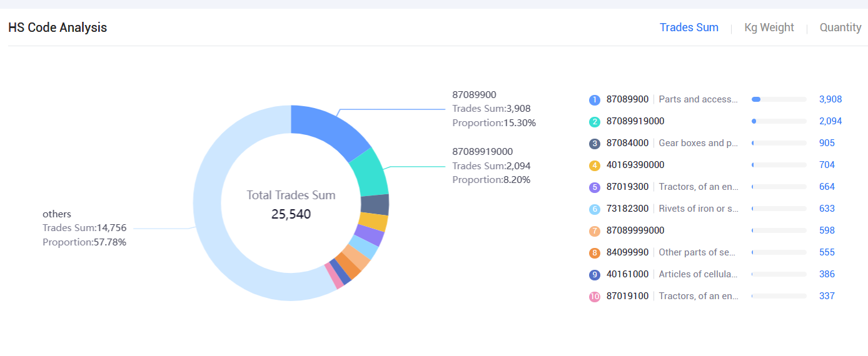Click 'Tractors, of an en...' beside 87019100
This screenshot has width=868, height=356.
click(699, 296)
